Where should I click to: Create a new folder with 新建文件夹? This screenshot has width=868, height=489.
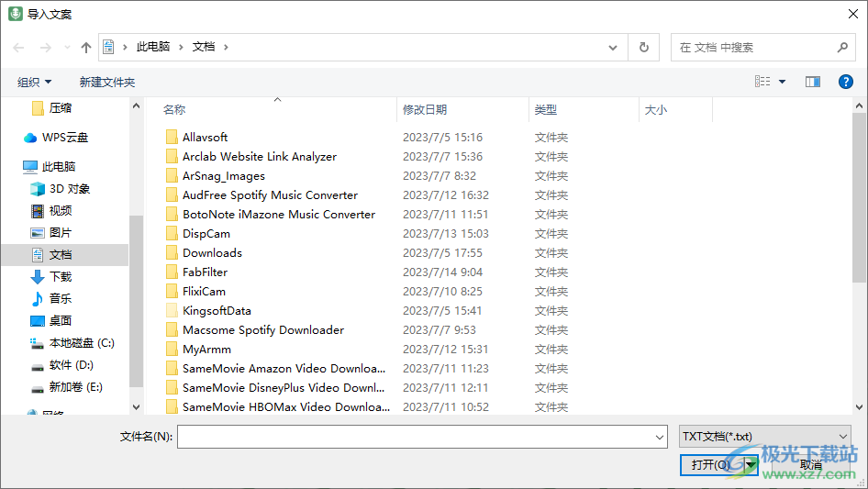[107, 82]
